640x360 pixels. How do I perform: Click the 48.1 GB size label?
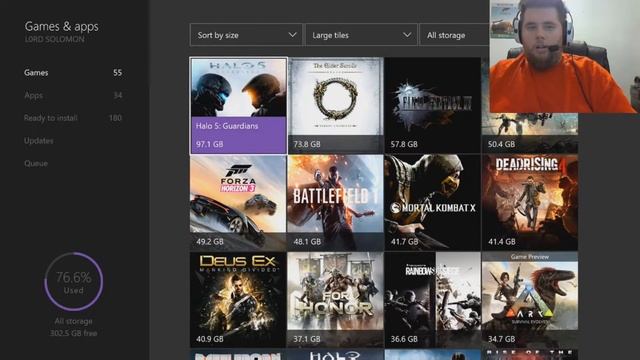pyautogui.click(x=307, y=242)
